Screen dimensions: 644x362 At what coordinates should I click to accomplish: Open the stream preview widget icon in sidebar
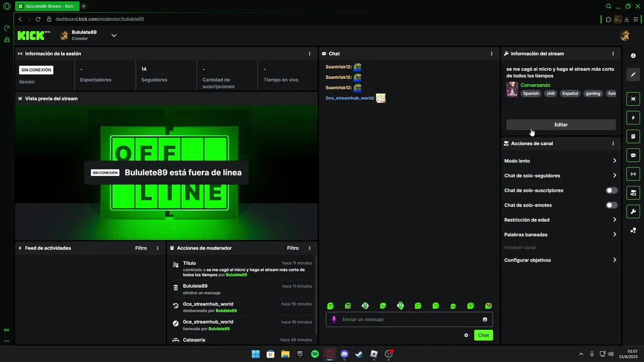click(x=633, y=99)
